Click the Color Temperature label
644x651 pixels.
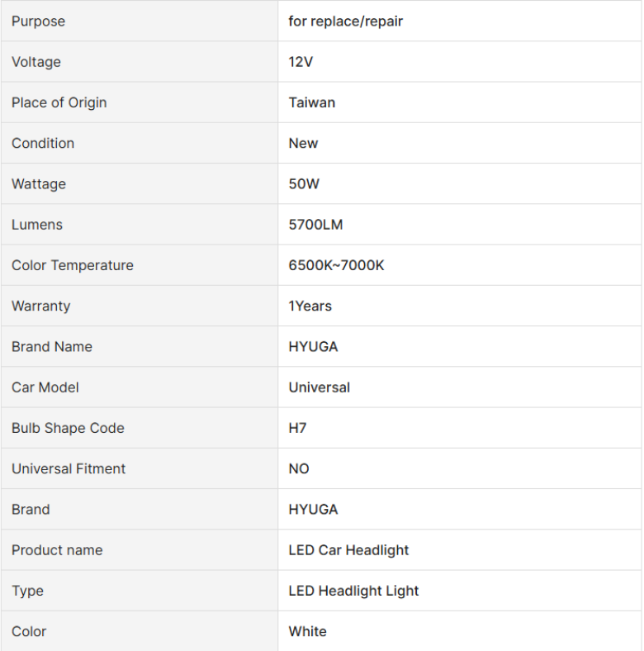click(x=73, y=265)
